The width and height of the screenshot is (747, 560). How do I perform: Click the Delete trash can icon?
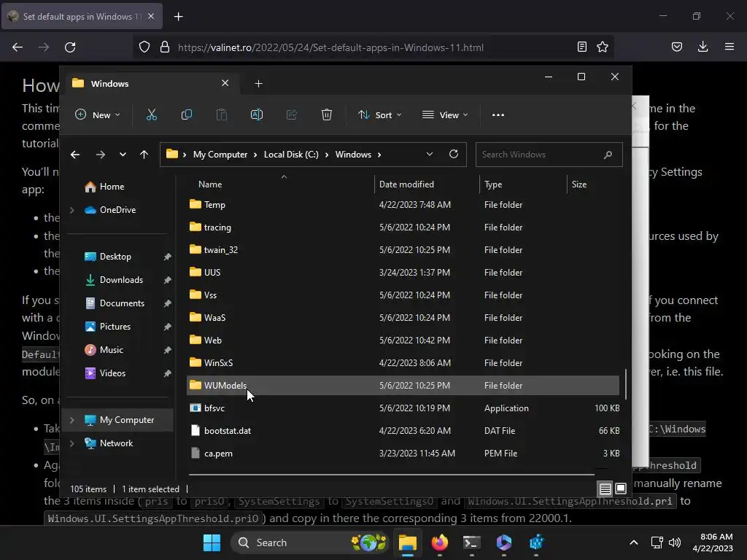click(x=326, y=114)
